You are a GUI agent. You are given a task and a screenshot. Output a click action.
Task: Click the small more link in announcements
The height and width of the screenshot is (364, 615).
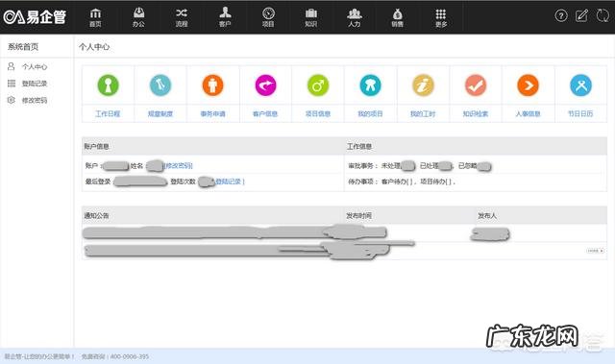pos(596,251)
